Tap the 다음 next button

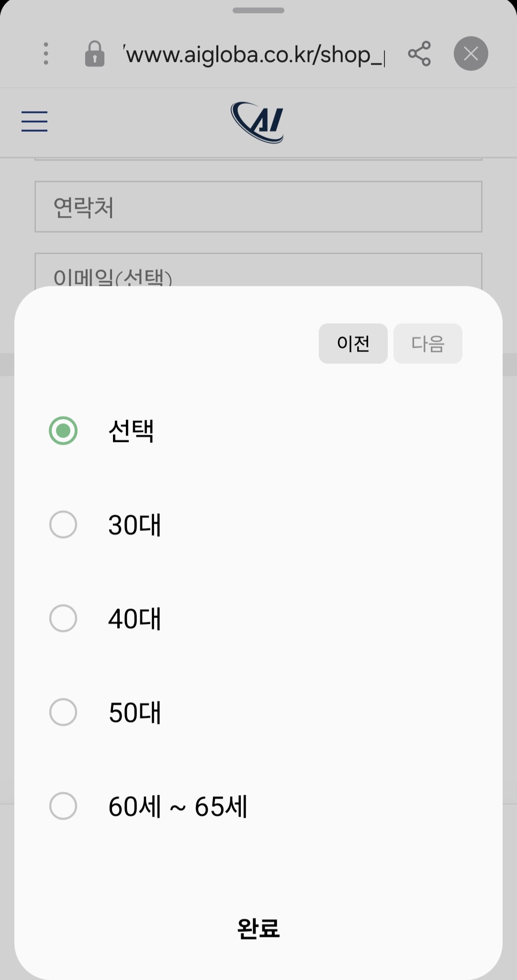(x=428, y=344)
